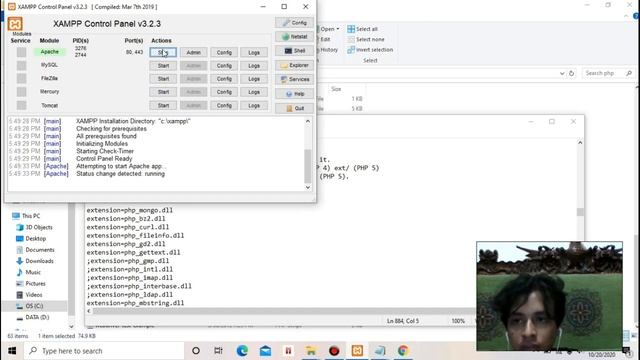Open Downloads in navigation pane
This screenshot has width=640, height=360.
(x=35, y=261)
